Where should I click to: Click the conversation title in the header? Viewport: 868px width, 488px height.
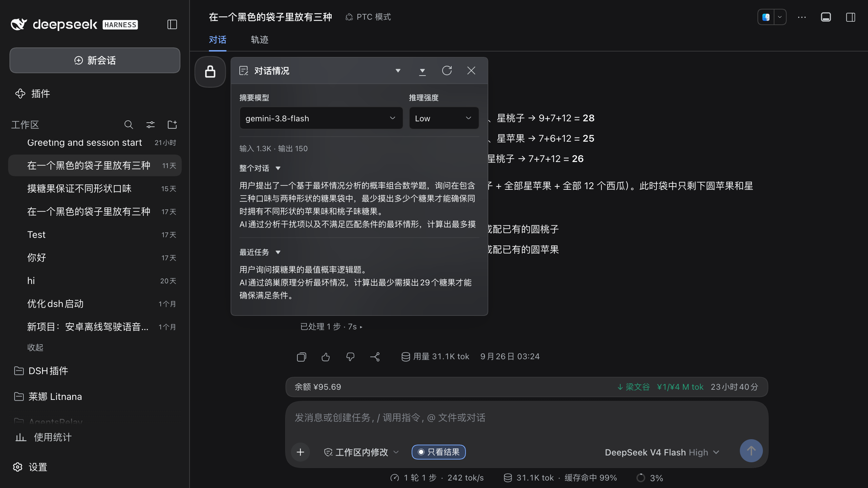coord(270,17)
